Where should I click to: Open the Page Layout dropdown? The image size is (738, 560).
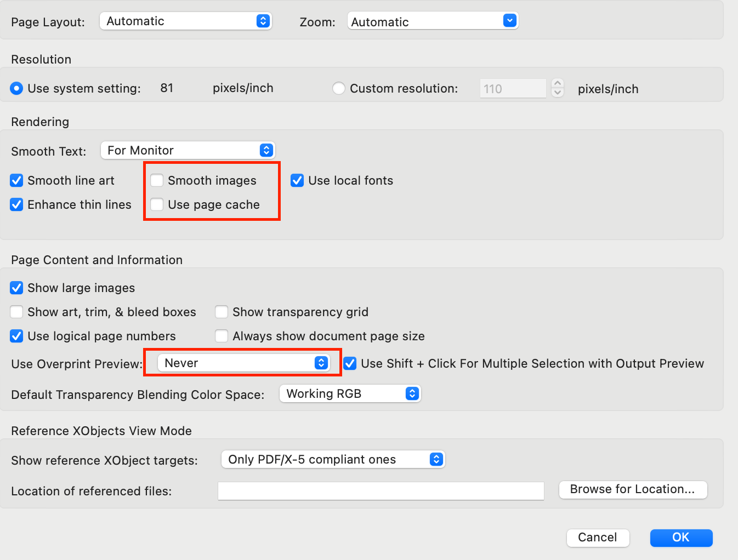pos(185,21)
